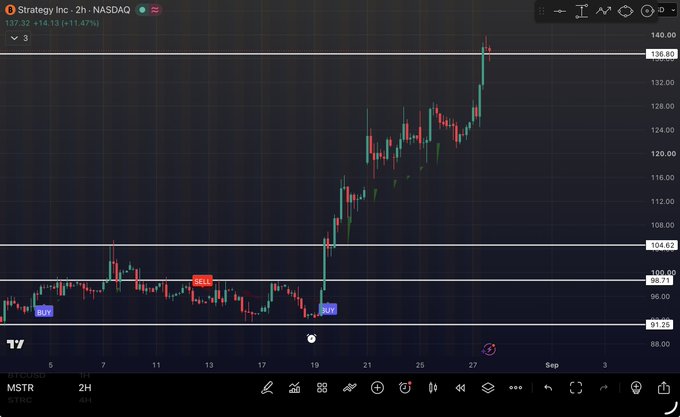
Task: Tap the plus circle compare icon
Action: tap(377, 388)
